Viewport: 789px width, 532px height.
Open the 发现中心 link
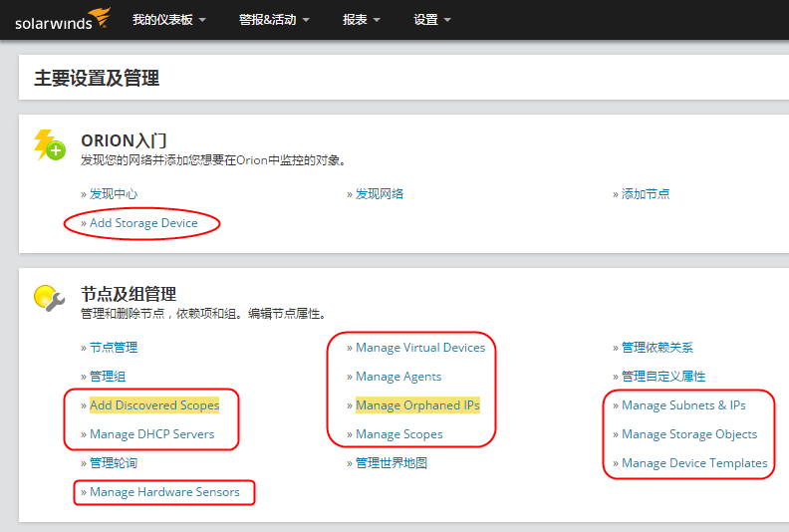pyautogui.click(x=114, y=194)
